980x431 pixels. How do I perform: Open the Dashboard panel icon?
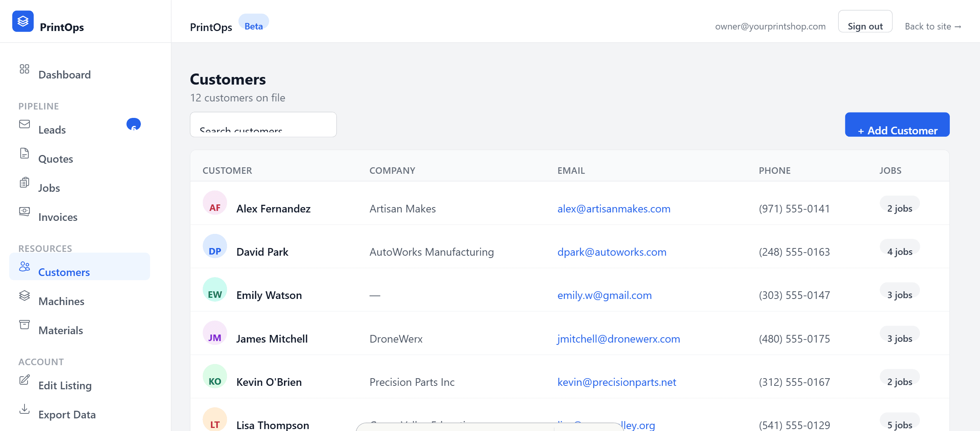pos(24,69)
